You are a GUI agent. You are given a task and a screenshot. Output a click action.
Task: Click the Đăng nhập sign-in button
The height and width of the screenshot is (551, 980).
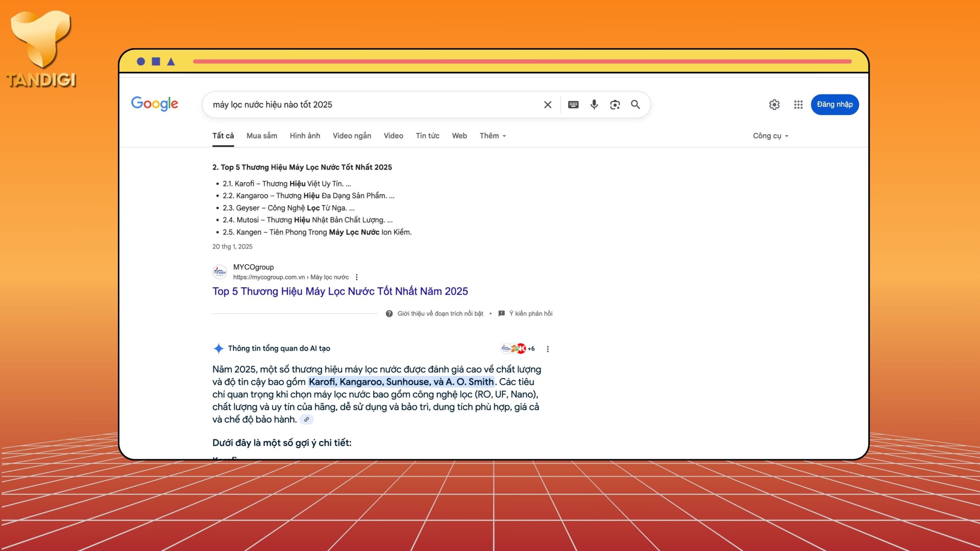835,105
